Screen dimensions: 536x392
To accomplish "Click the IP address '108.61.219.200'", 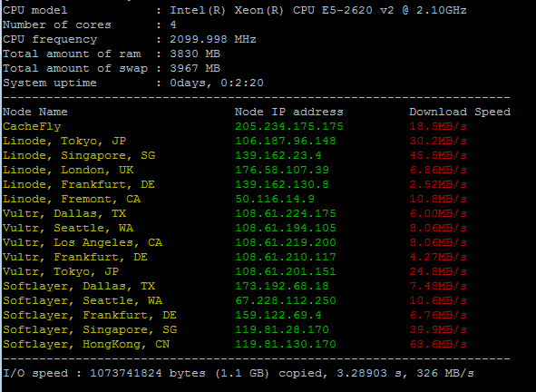I will point(286,243).
